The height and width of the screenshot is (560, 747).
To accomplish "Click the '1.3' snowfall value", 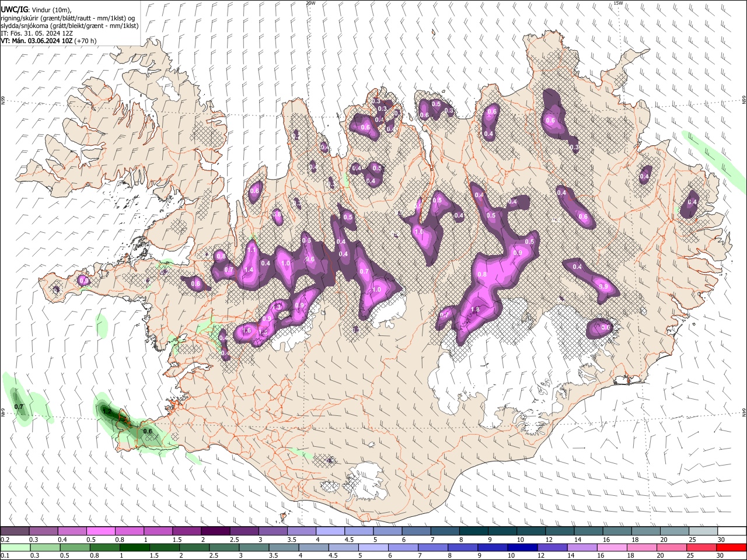I will [278, 306].
